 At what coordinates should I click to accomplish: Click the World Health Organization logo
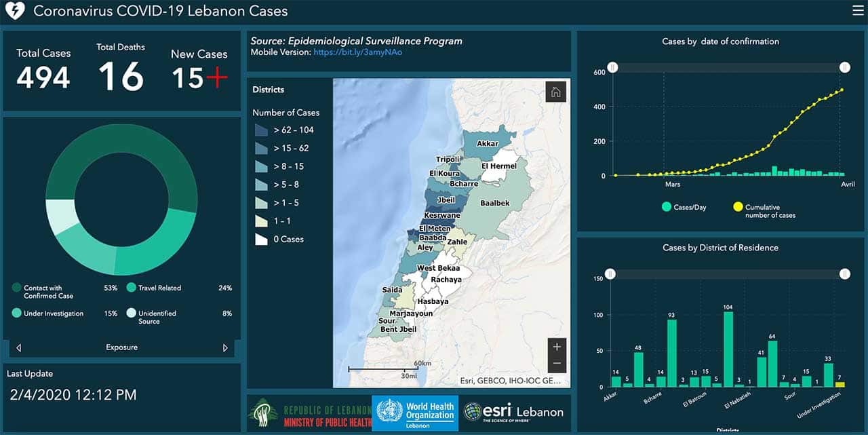(x=415, y=413)
